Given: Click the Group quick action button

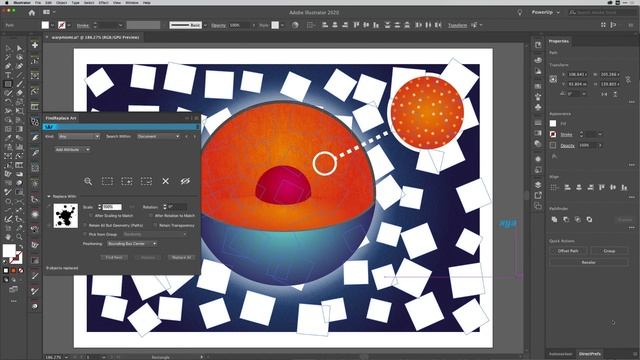Looking at the screenshot, I should coord(609,251).
